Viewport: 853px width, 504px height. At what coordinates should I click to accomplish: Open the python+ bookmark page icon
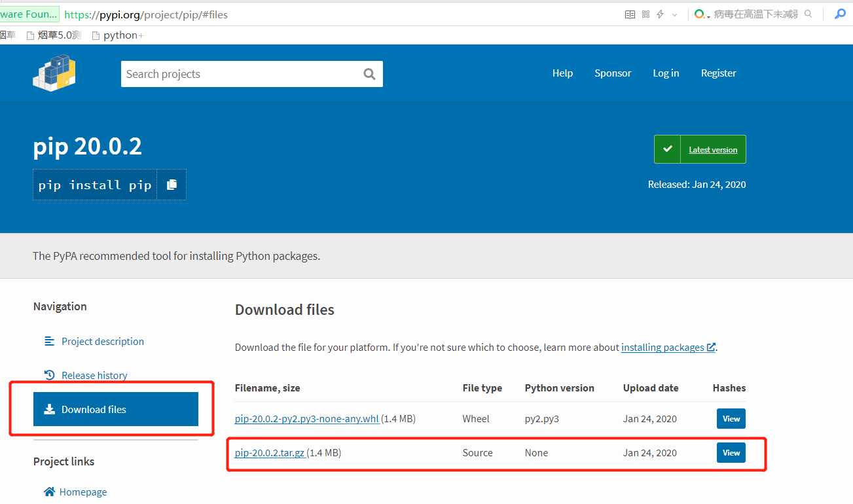coord(96,35)
